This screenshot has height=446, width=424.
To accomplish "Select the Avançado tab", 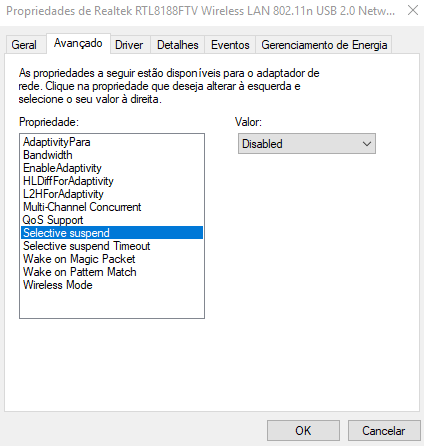I will pyautogui.click(x=78, y=43).
